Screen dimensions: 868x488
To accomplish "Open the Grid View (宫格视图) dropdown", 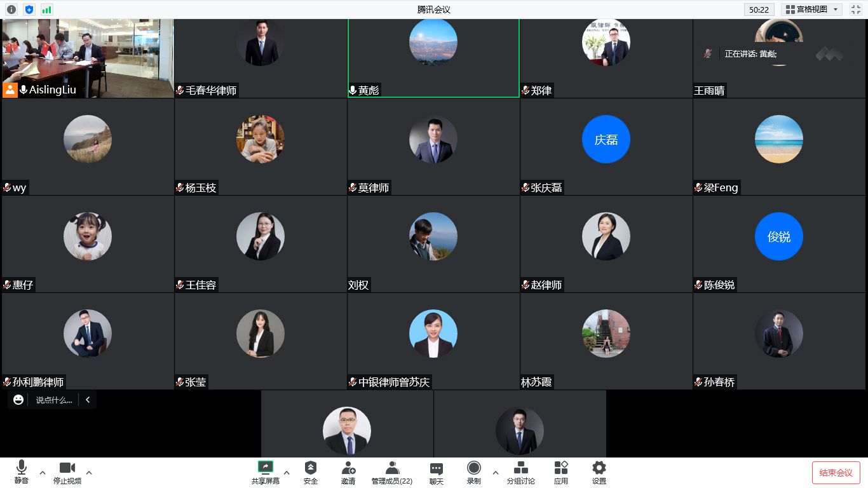I will tap(811, 10).
